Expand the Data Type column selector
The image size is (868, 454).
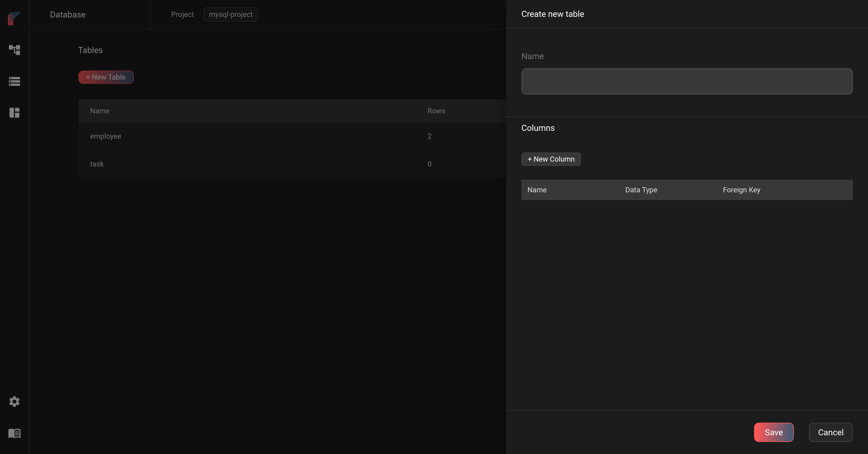641,189
